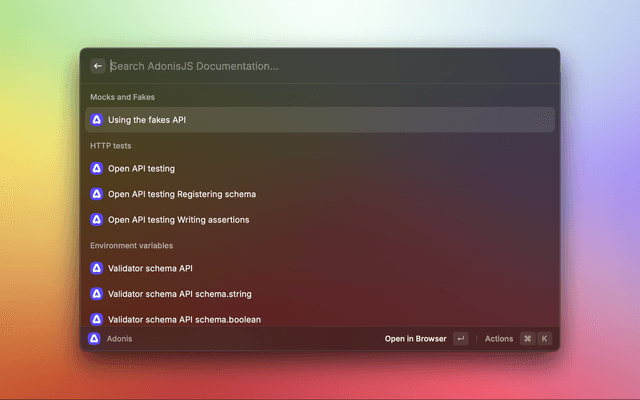Click Adonis icon beside Validator schema API
The image size is (640, 400).
(97, 268)
